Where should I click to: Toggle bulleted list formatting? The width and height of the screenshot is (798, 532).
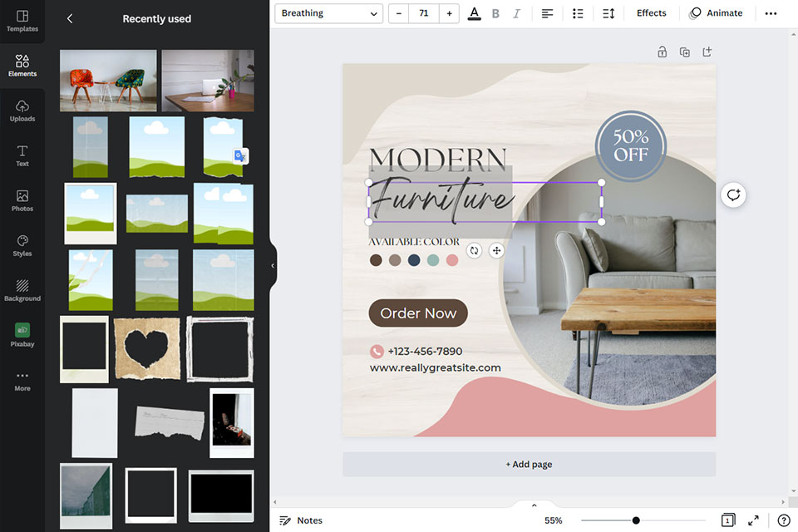pos(578,13)
